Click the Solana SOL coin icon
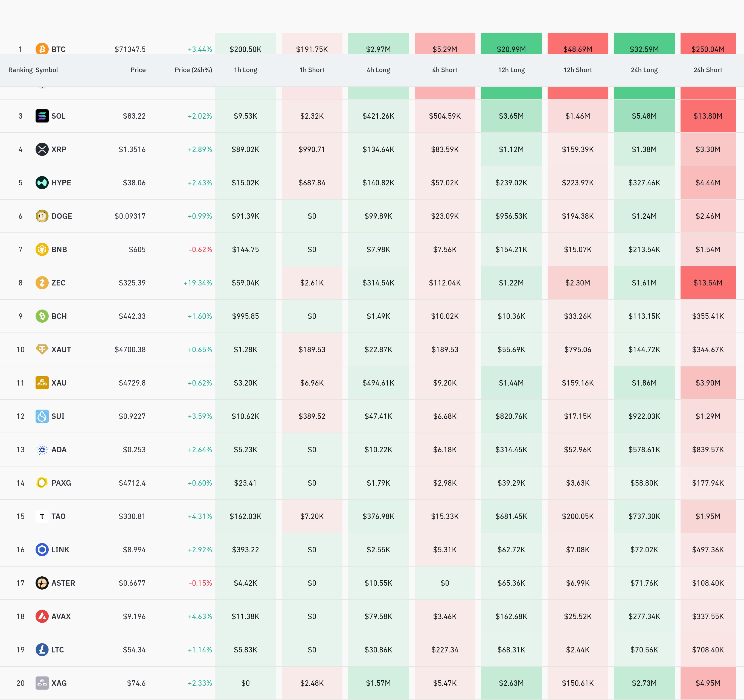The image size is (744, 700). (x=42, y=116)
